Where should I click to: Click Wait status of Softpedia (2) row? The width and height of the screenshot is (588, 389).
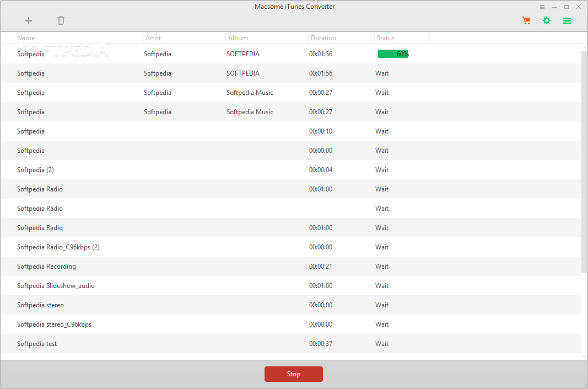point(382,170)
